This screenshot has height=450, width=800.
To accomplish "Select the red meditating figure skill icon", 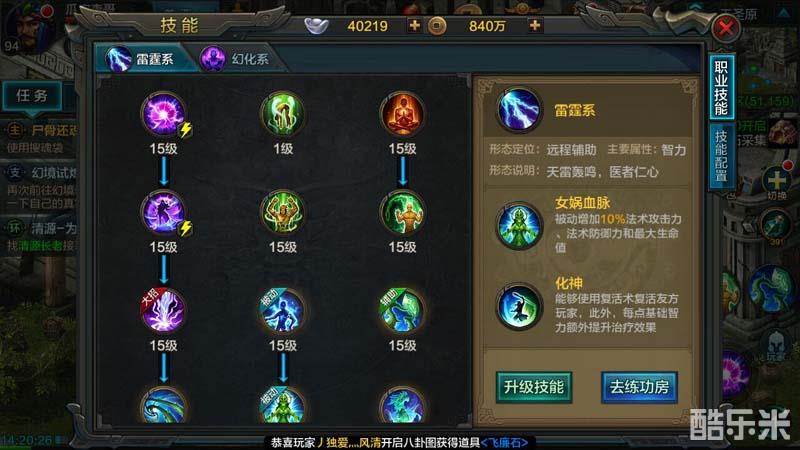I will point(402,114).
